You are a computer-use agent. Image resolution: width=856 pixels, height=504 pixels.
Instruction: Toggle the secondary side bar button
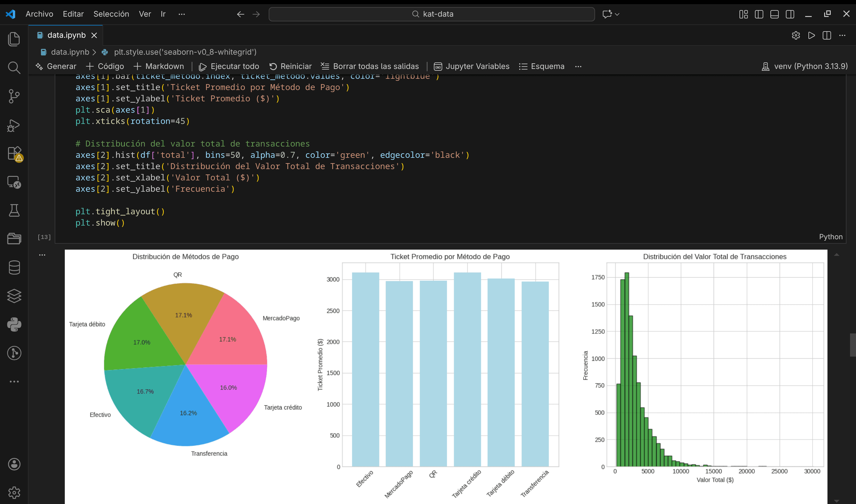[790, 14]
